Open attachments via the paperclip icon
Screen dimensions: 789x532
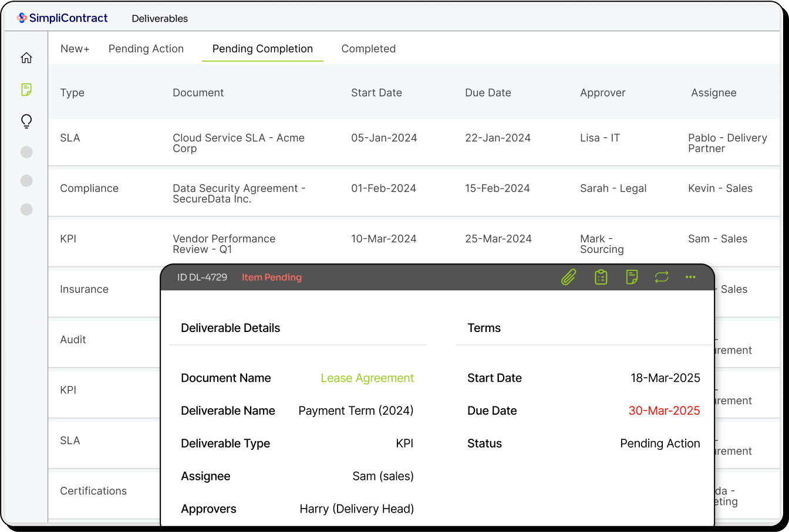coord(568,277)
